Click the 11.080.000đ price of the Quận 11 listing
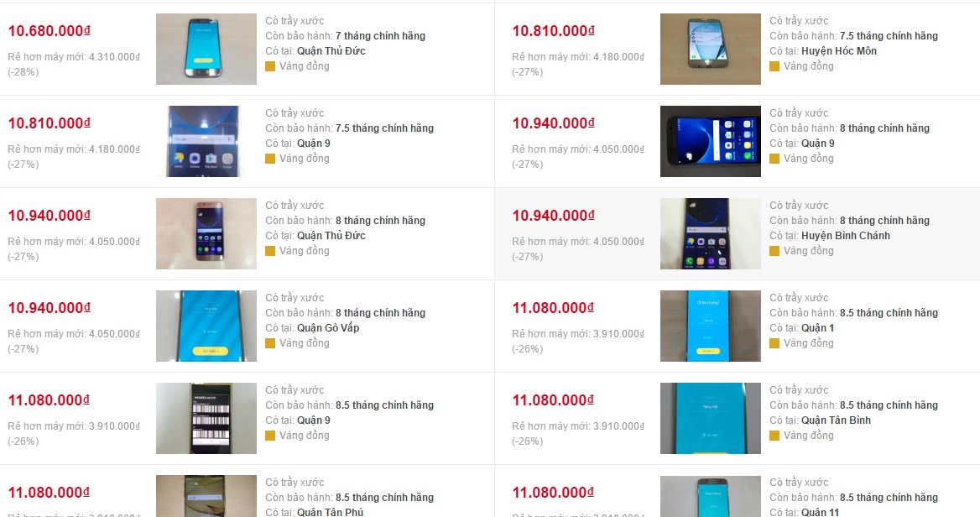This screenshot has height=517, width=980. [554, 493]
